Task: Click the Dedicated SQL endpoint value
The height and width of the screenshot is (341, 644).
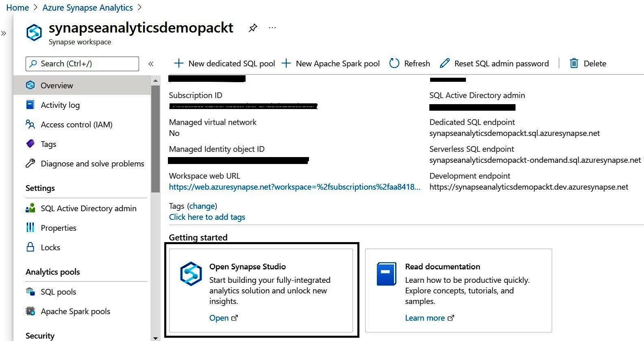Action: coord(514,133)
